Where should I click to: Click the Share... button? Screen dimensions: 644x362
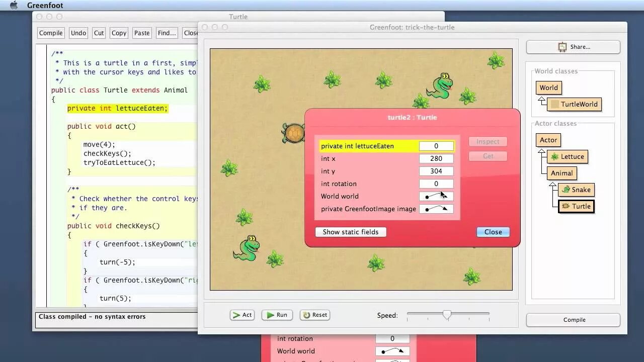click(x=573, y=47)
